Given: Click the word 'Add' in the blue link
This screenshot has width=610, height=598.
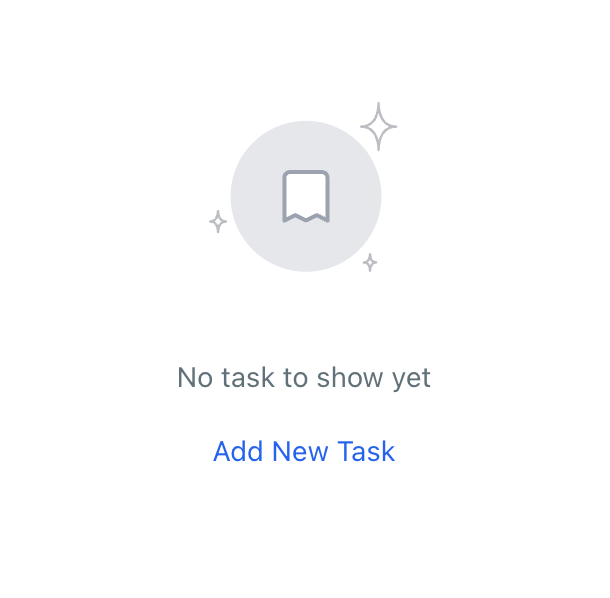Looking at the screenshot, I should point(238,451).
